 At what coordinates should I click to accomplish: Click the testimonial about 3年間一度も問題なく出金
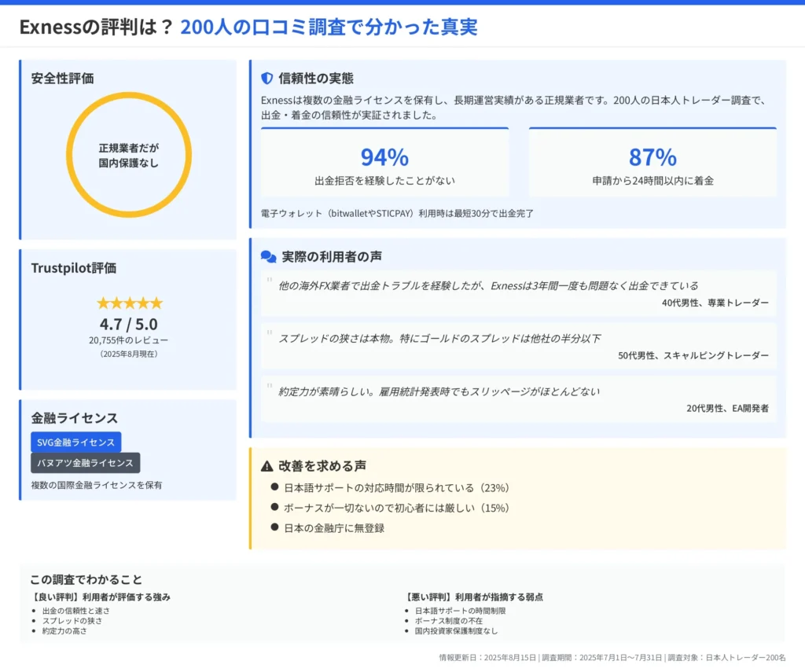[x=488, y=285]
